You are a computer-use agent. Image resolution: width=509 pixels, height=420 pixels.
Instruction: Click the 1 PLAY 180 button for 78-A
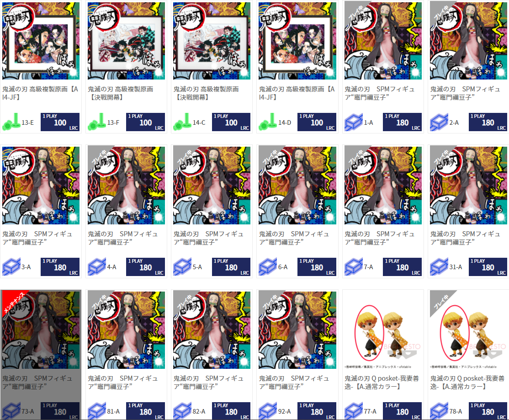(x=488, y=411)
